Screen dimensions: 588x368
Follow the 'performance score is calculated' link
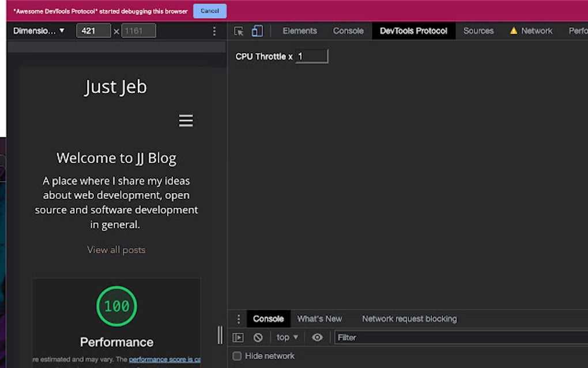[x=163, y=359]
